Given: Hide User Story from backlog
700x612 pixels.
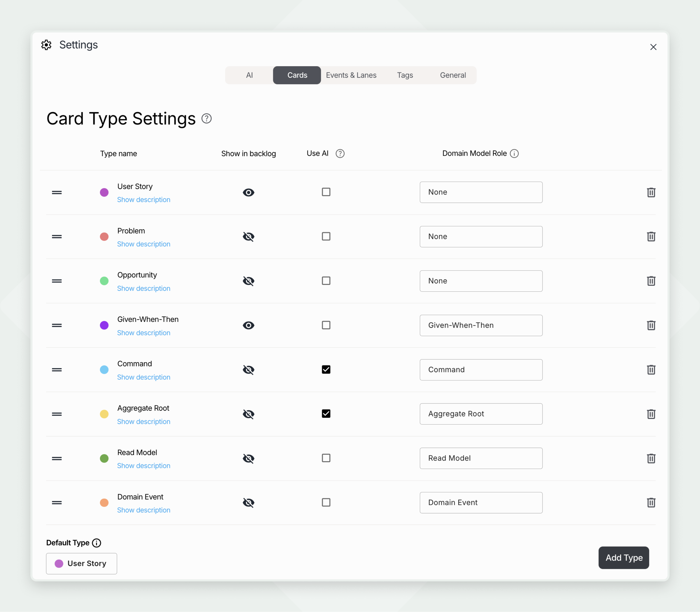Looking at the screenshot, I should pyautogui.click(x=248, y=192).
